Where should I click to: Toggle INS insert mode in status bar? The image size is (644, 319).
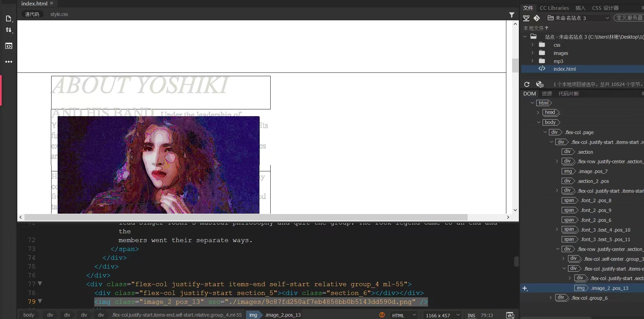click(471, 315)
